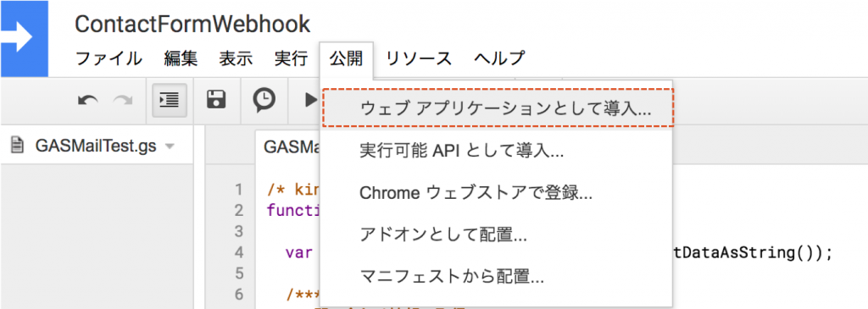Open the ヘルプ menu
This screenshot has height=309, width=868.
499,58
